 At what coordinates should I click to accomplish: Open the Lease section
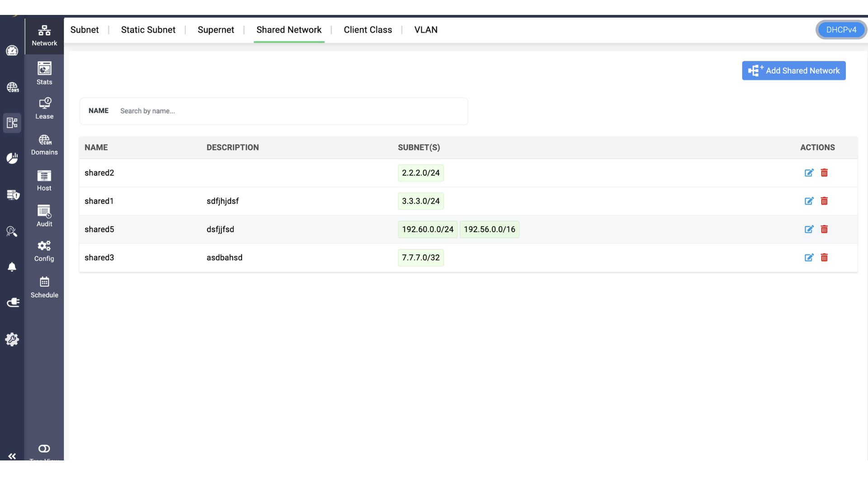44,108
